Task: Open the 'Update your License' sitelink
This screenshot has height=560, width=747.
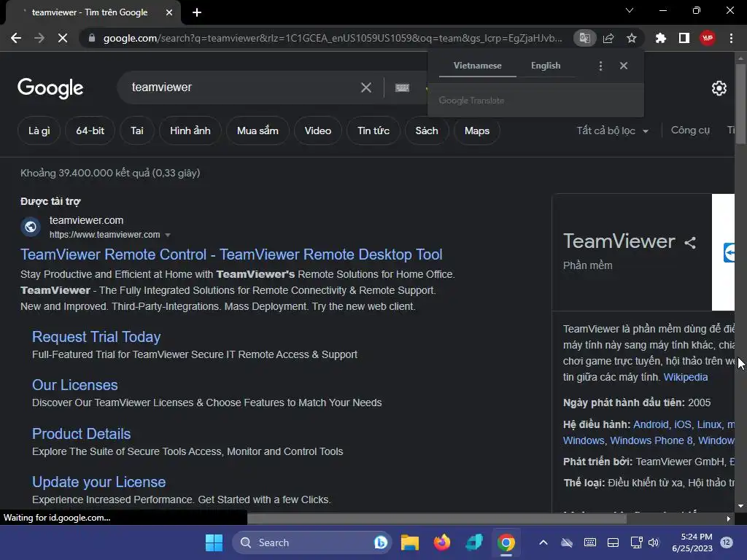Action: click(x=99, y=482)
